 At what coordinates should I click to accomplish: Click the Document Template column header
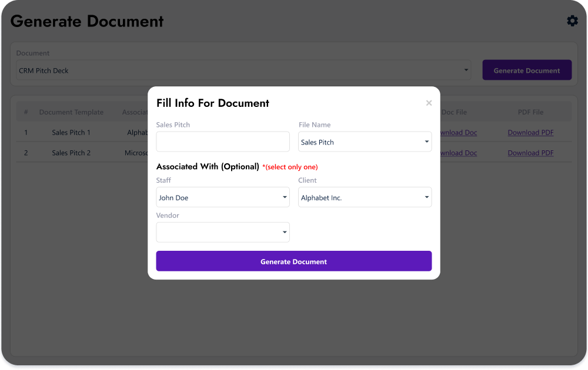tap(71, 112)
